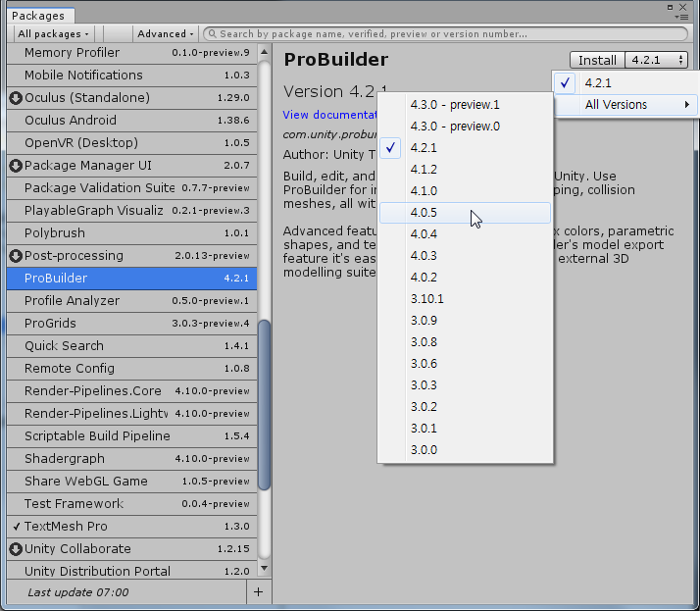
Task: Select the Scriptable Build Pipeline package
Action: pyautogui.click(x=131, y=435)
